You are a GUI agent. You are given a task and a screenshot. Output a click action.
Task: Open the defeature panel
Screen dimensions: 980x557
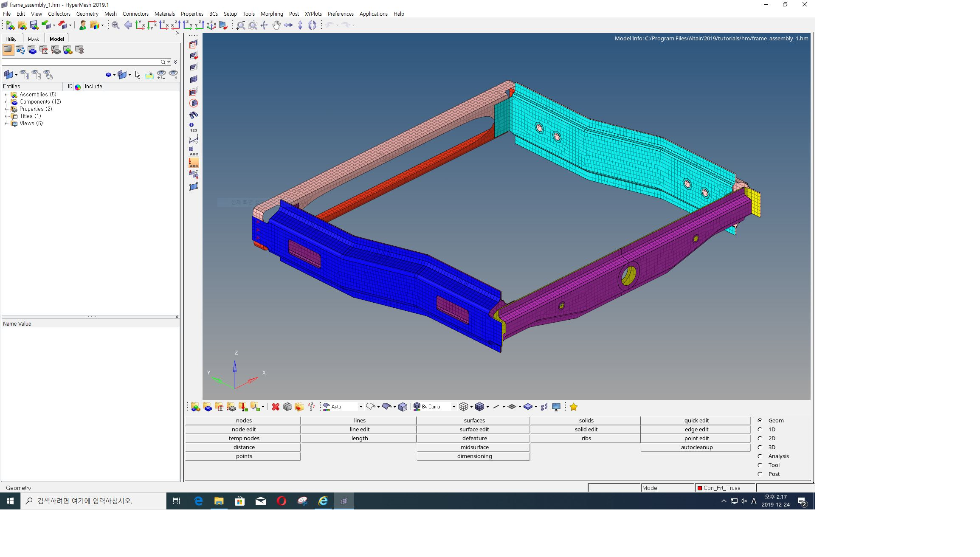tap(474, 438)
